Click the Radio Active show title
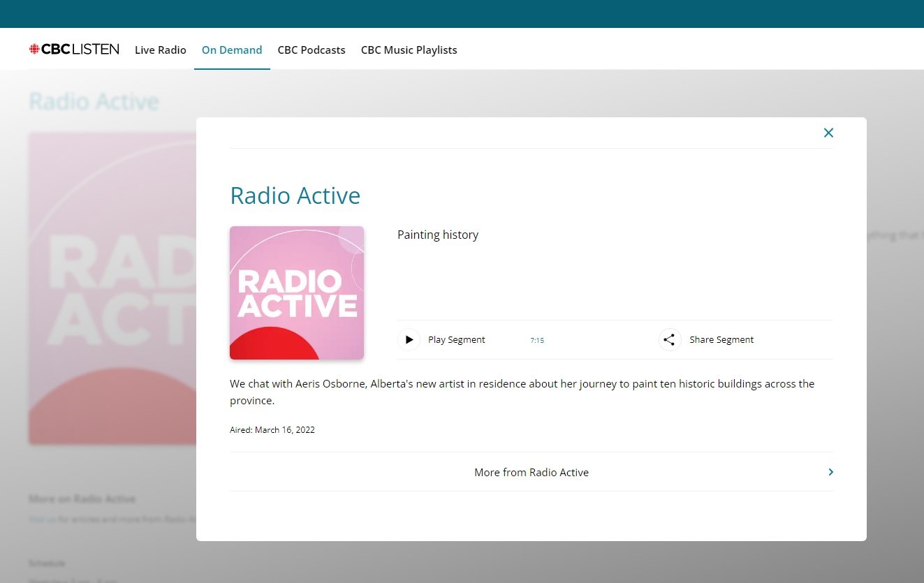This screenshot has height=583, width=924. [295, 195]
